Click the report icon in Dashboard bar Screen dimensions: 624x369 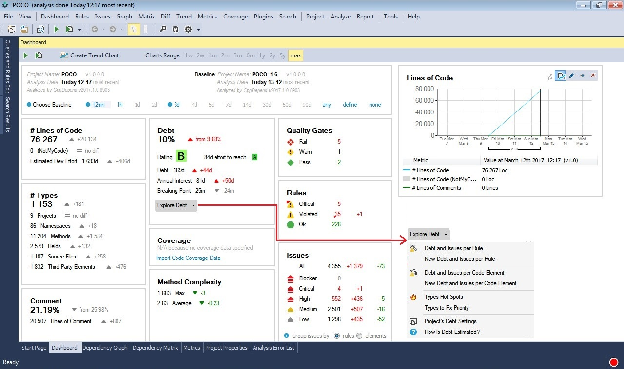(39, 55)
